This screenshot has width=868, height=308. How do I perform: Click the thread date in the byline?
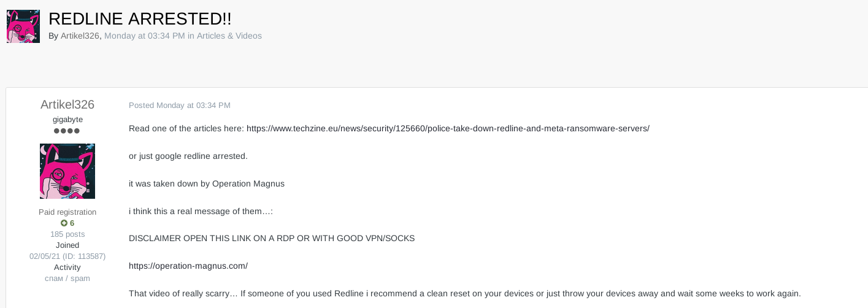click(x=145, y=36)
